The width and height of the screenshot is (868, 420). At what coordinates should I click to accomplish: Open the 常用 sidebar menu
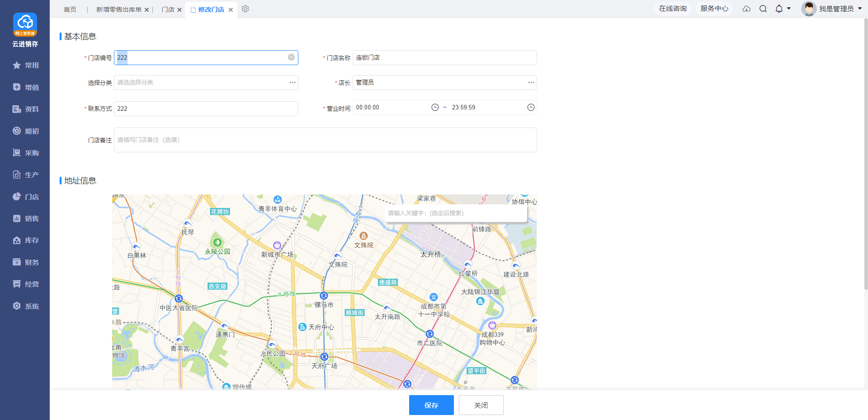click(25, 66)
